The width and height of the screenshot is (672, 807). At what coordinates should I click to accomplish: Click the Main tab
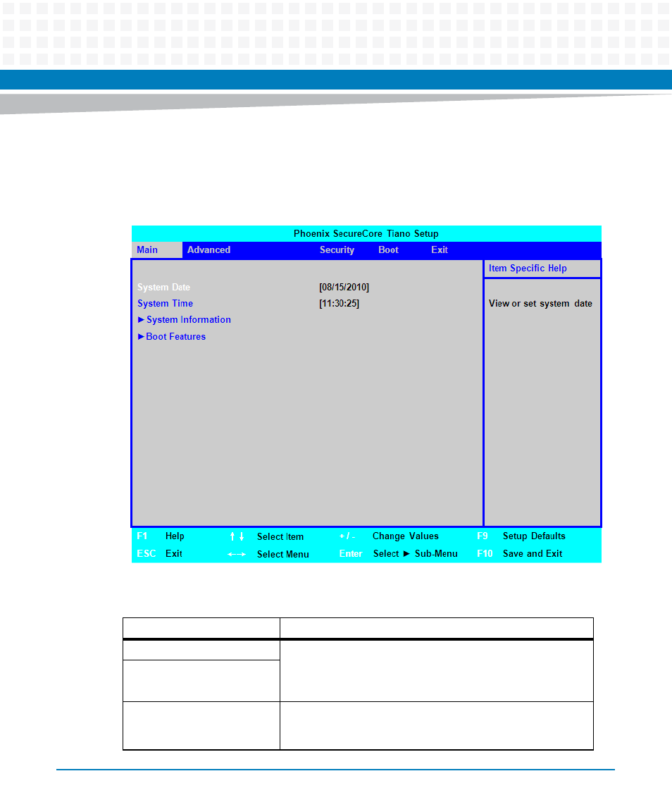point(147,250)
